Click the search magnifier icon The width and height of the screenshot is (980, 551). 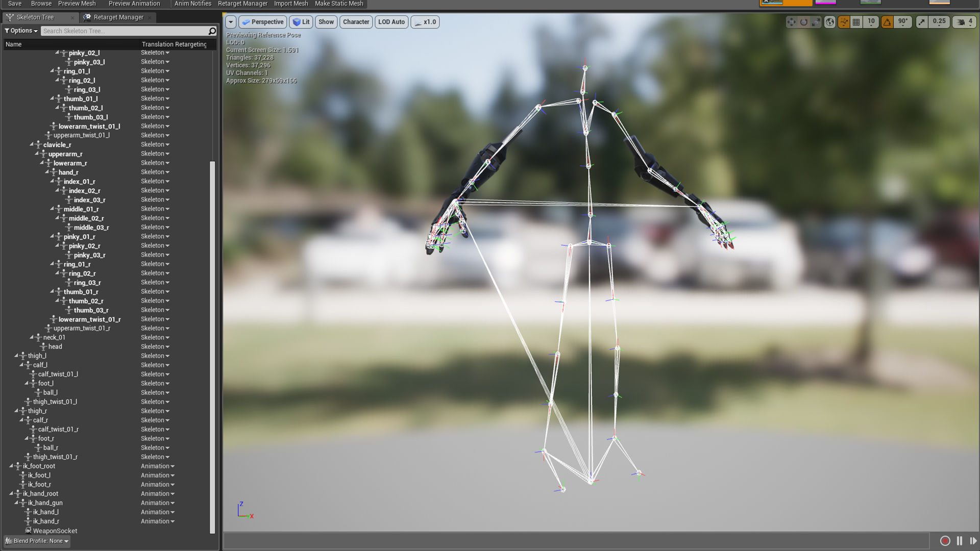tap(212, 31)
